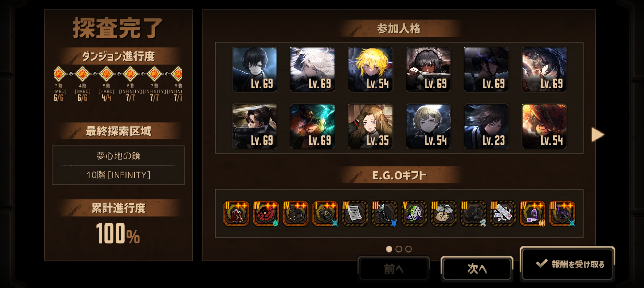Click the 6階 INFINITY floor marker

pyautogui.click(x=130, y=74)
